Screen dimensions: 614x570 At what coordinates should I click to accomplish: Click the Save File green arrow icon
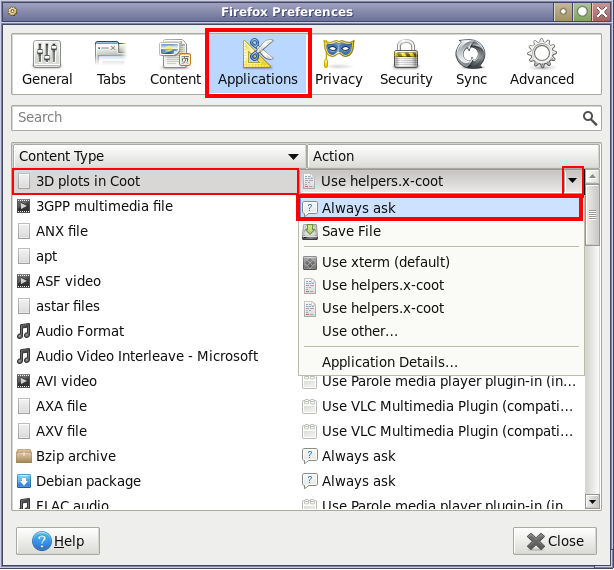tap(310, 232)
